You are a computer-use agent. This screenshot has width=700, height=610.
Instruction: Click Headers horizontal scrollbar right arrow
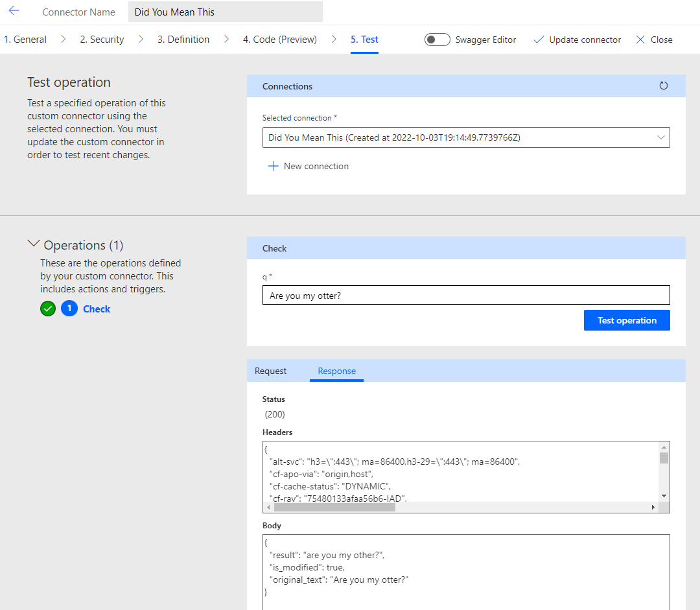pos(653,508)
